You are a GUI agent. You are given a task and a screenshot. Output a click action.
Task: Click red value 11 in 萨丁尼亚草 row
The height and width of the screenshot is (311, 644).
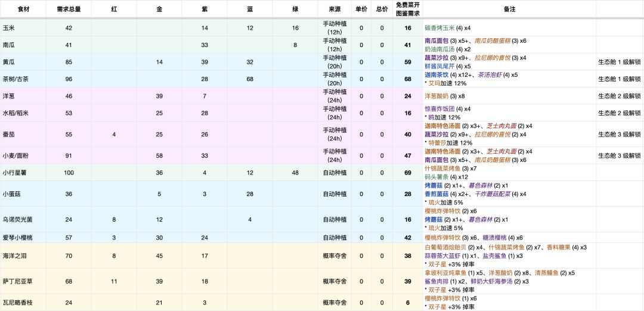[114, 281]
